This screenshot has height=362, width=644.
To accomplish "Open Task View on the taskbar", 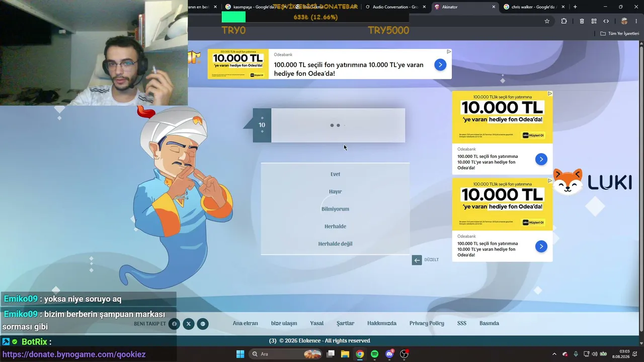I will (331, 354).
